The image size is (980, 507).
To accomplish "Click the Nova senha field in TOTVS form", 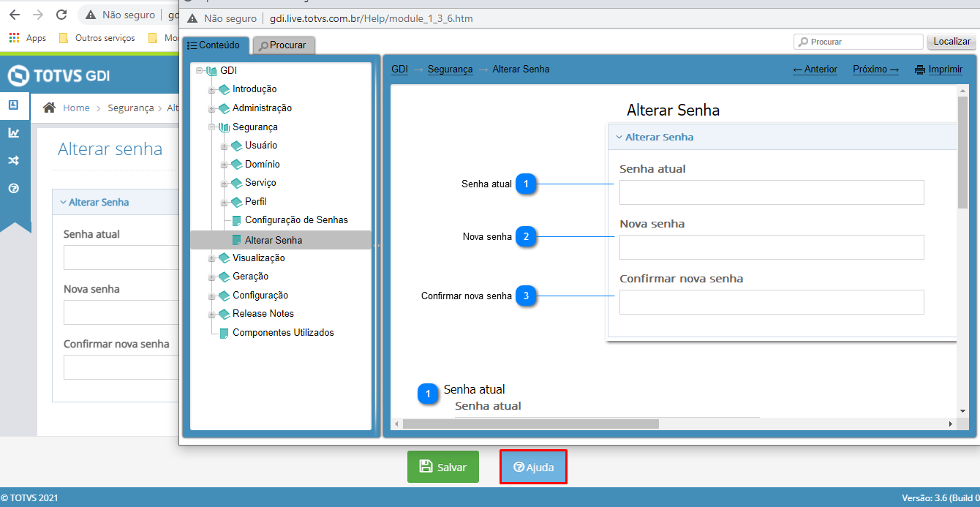I will pyautogui.click(x=121, y=312).
